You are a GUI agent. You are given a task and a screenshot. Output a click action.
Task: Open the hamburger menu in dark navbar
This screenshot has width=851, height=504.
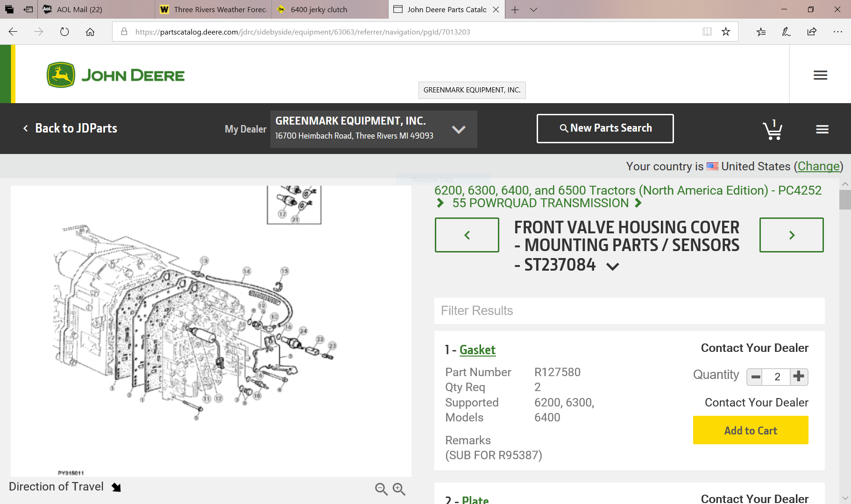(x=822, y=129)
